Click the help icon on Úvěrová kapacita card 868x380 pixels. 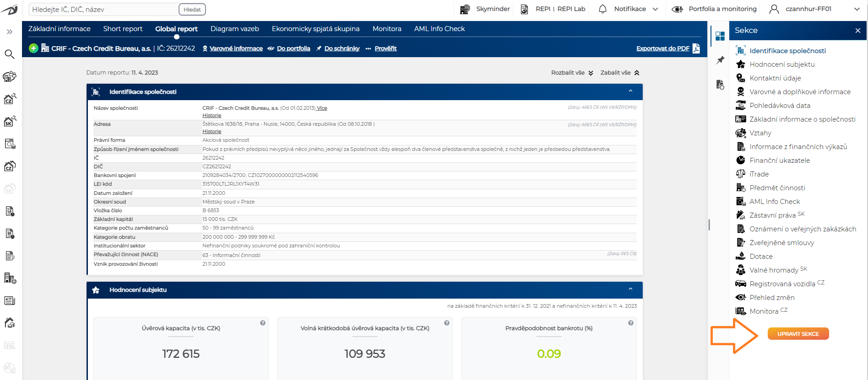(263, 323)
